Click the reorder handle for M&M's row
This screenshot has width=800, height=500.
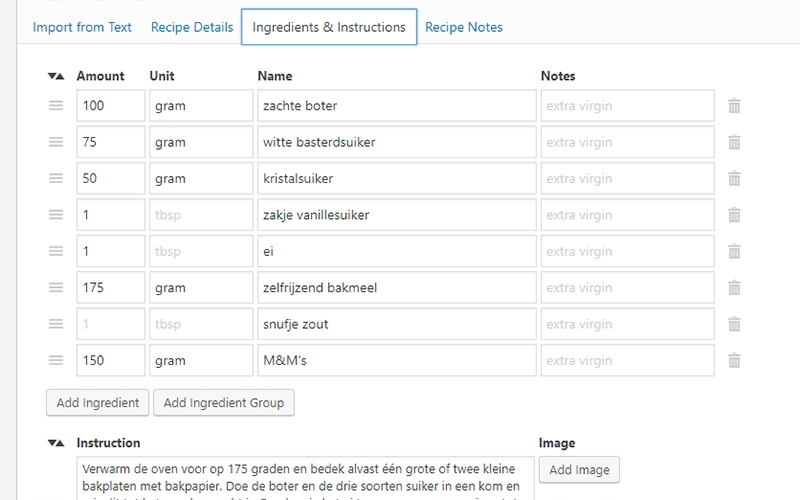pyautogui.click(x=56, y=361)
